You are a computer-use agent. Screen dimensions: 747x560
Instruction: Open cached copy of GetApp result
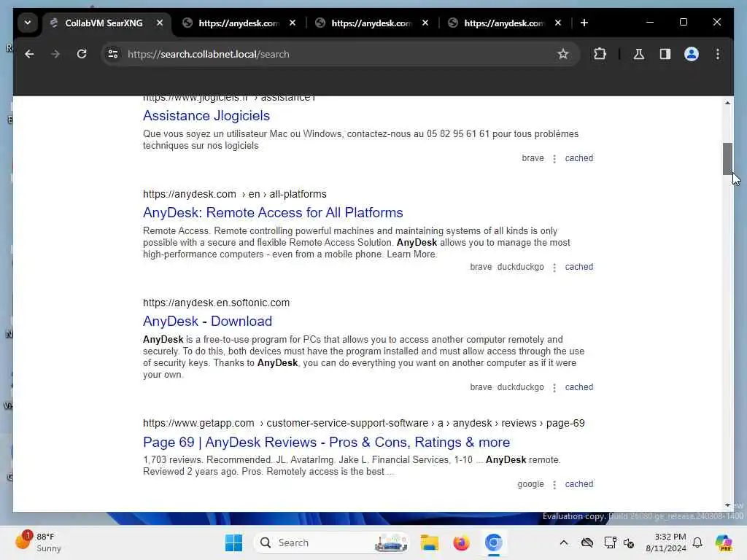pos(578,484)
